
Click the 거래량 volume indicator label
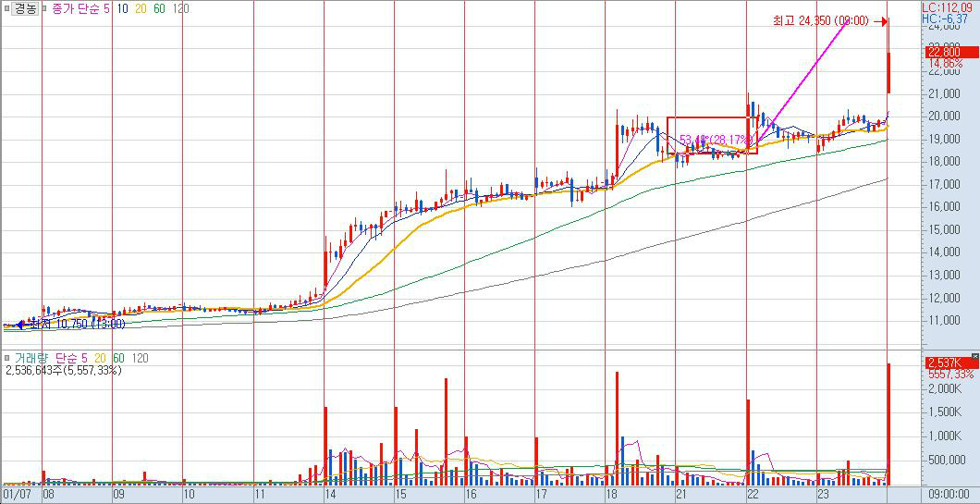(34, 358)
